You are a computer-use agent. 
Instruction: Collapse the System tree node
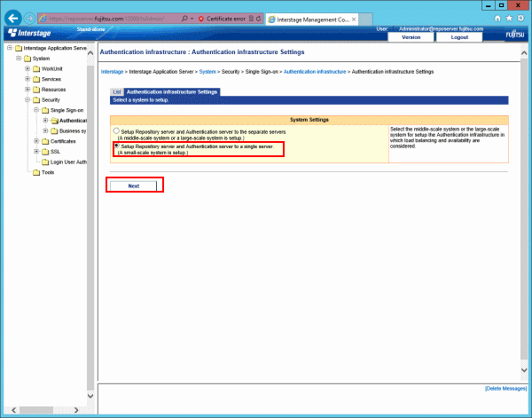coord(19,59)
